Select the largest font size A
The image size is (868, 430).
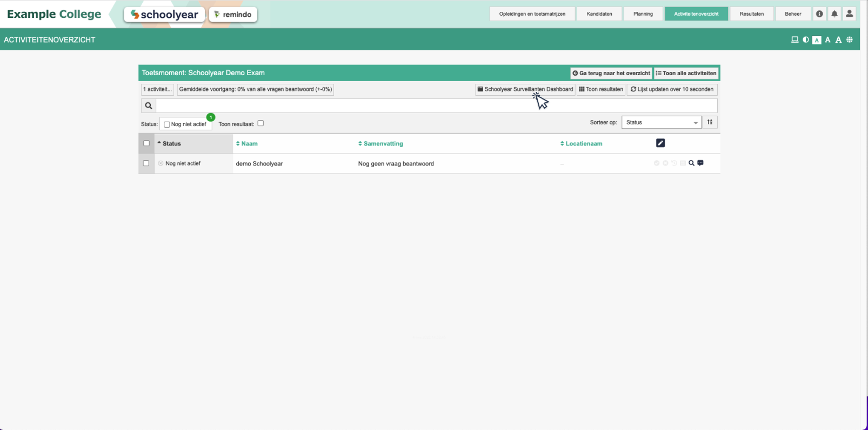(838, 39)
